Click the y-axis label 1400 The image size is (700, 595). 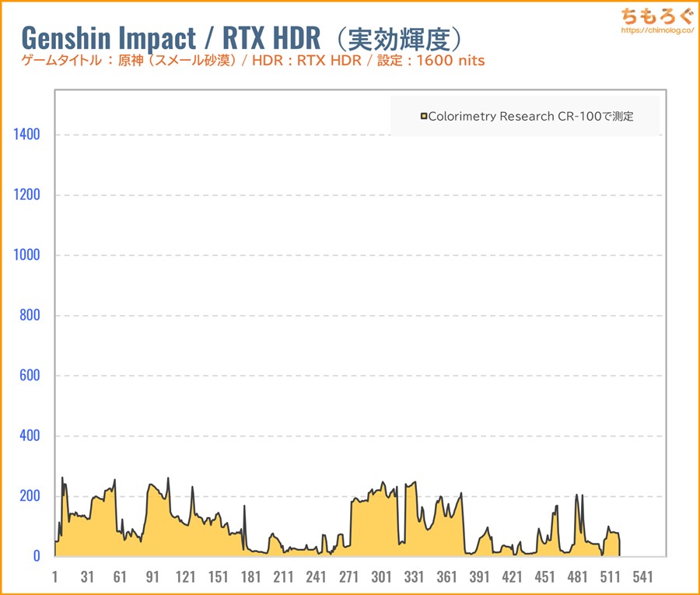(26, 135)
